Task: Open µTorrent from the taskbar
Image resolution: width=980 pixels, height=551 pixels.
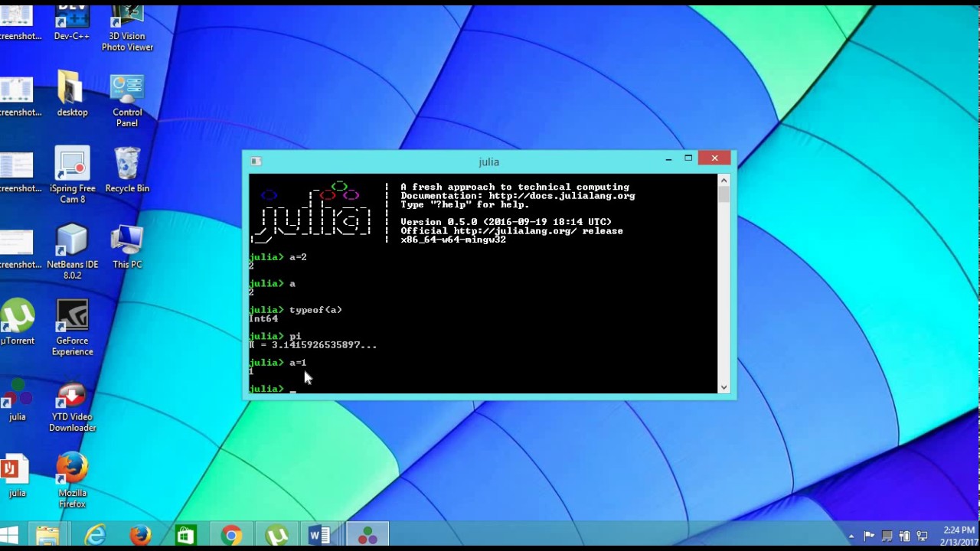Action: pyautogui.click(x=276, y=536)
